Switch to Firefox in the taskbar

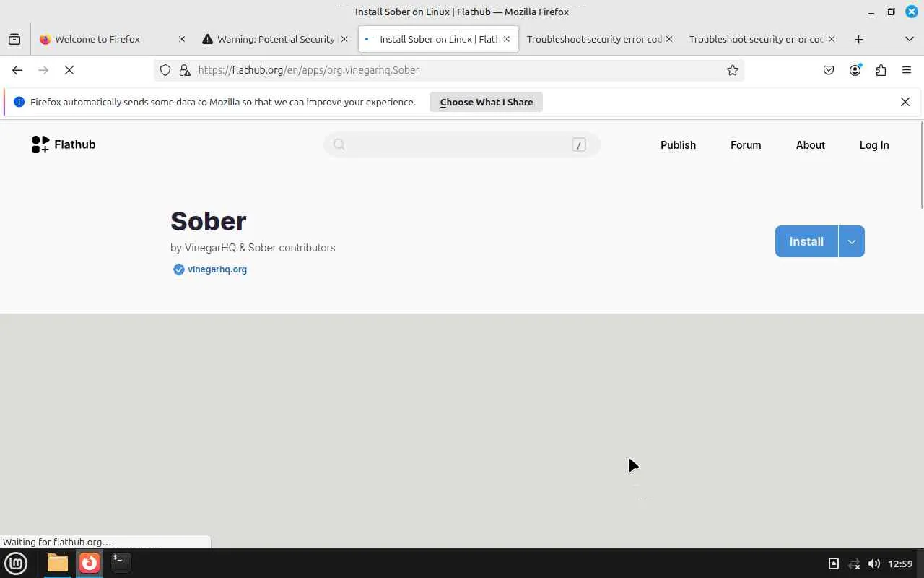pyautogui.click(x=90, y=563)
